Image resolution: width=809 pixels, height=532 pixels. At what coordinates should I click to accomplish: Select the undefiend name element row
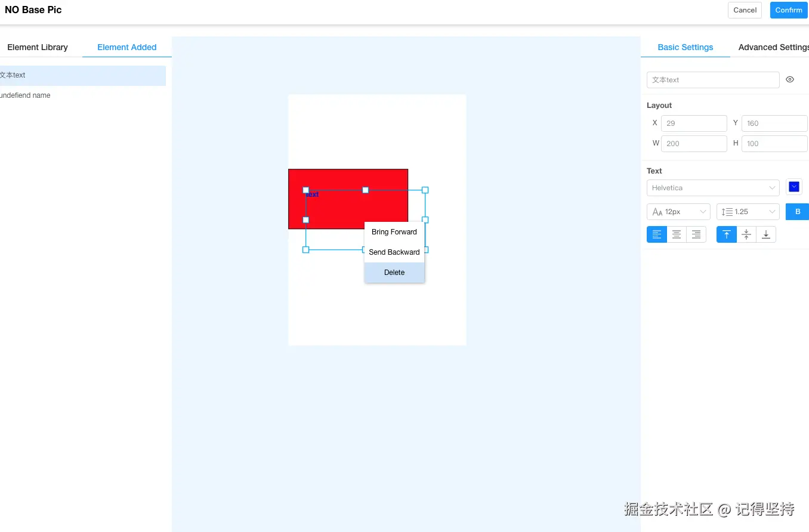(82, 95)
